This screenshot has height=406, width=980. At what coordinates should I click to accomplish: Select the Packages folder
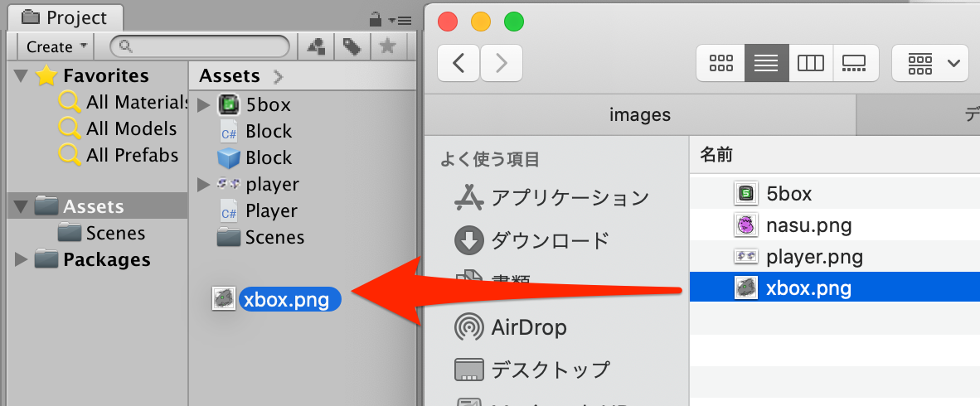tap(93, 259)
